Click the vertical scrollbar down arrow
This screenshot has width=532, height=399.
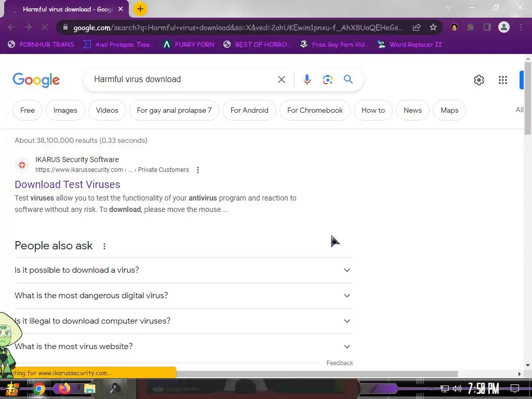tap(528, 365)
